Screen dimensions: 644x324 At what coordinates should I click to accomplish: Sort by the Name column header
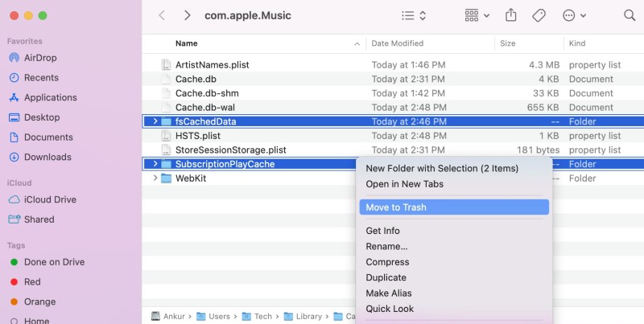pyautogui.click(x=187, y=43)
